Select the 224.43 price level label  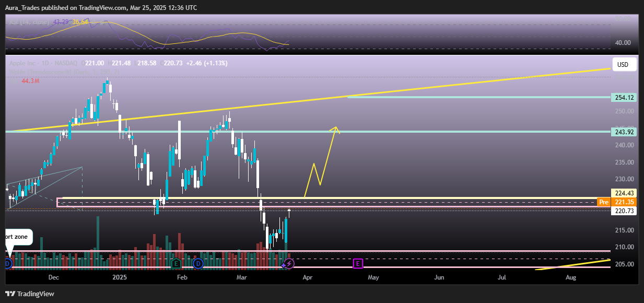point(623,194)
